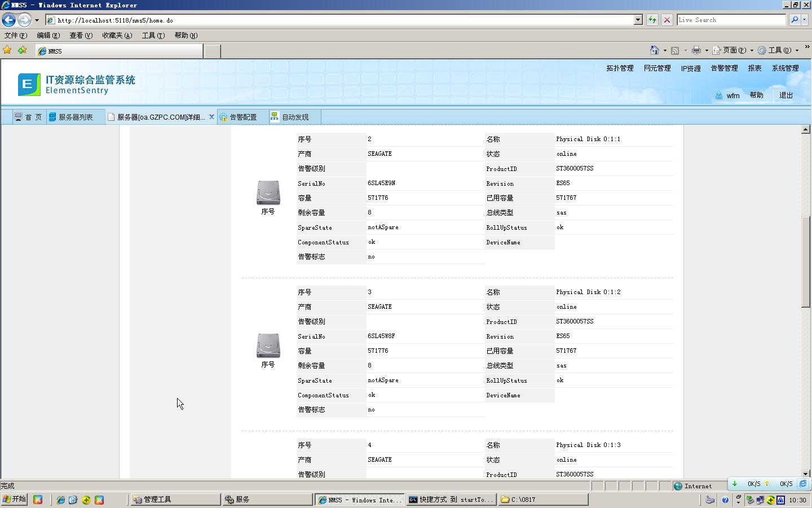Open 报表 in top navigation

click(x=754, y=68)
